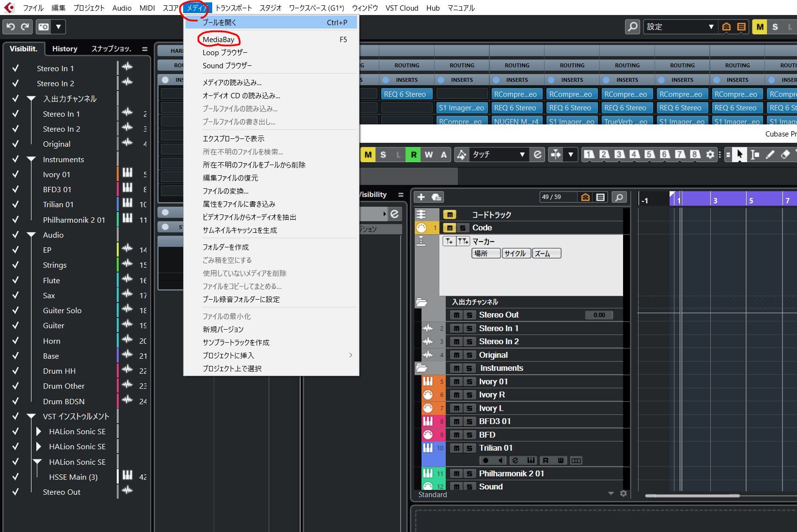Click the 場所 button on the marker track
This screenshot has height=532, width=797.
coord(486,253)
